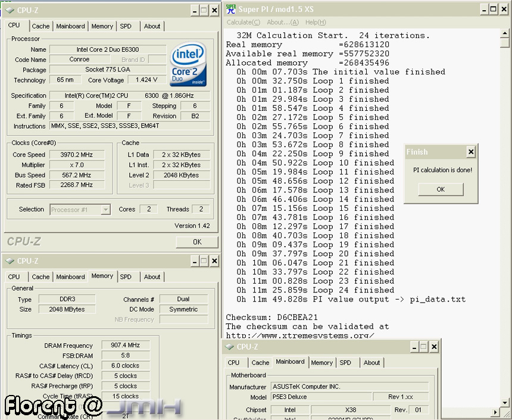Image resolution: width=512 pixels, height=420 pixels.
Task: Click the memory Size value 2048 MBytes
Action: (67, 309)
